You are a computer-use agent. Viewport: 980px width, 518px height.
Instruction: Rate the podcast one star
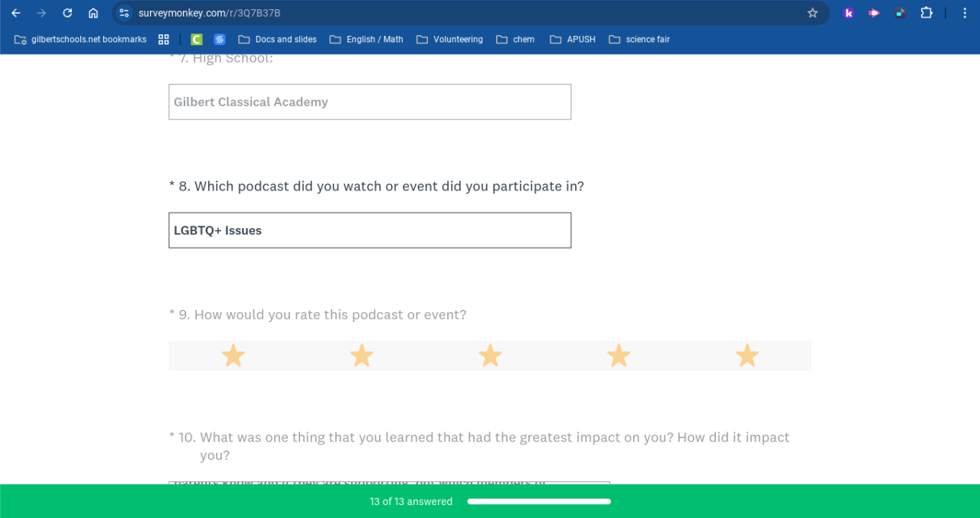233,356
